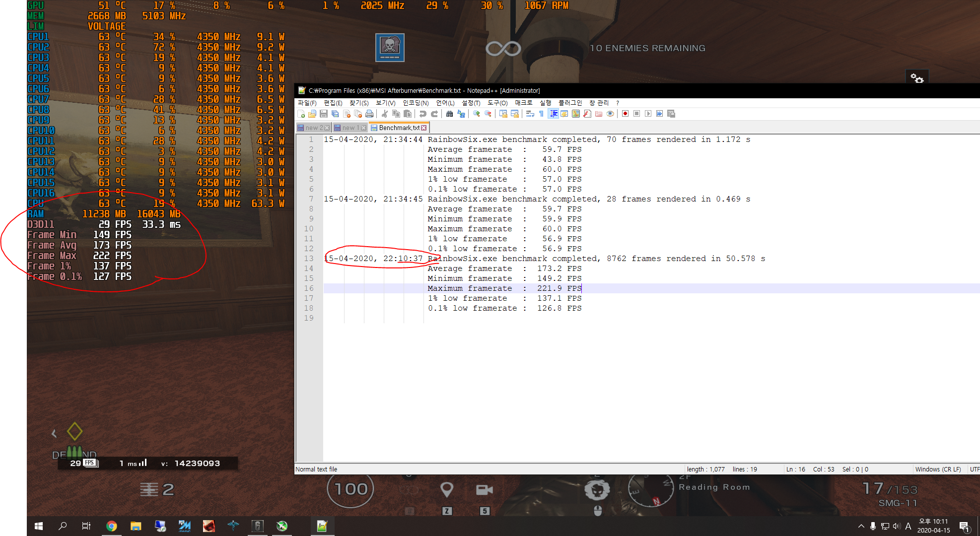Click the Zoom in magnifier icon
The image size is (980, 536).
click(477, 114)
